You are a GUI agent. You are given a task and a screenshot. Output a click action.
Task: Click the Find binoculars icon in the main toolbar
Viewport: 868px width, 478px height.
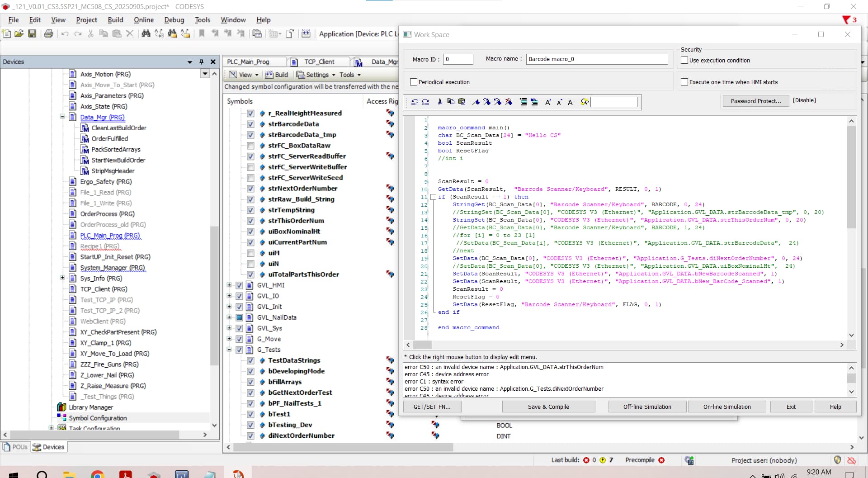pyautogui.click(x=146, y=33)
